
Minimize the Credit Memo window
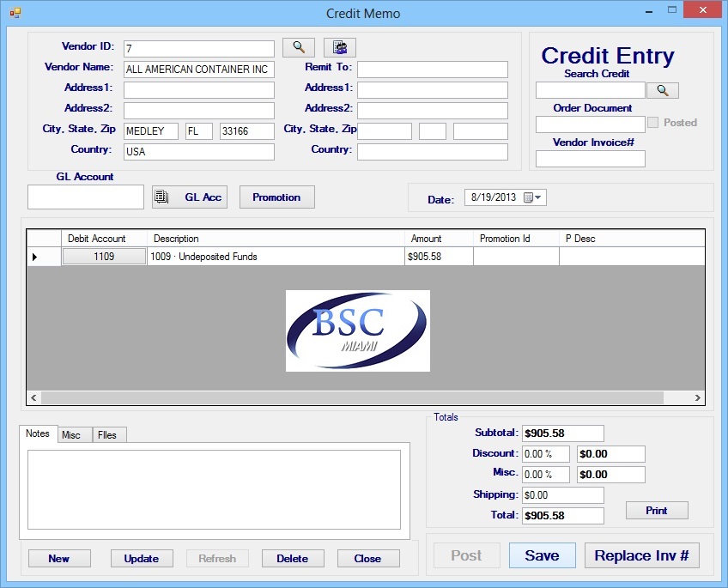point(649,11)
